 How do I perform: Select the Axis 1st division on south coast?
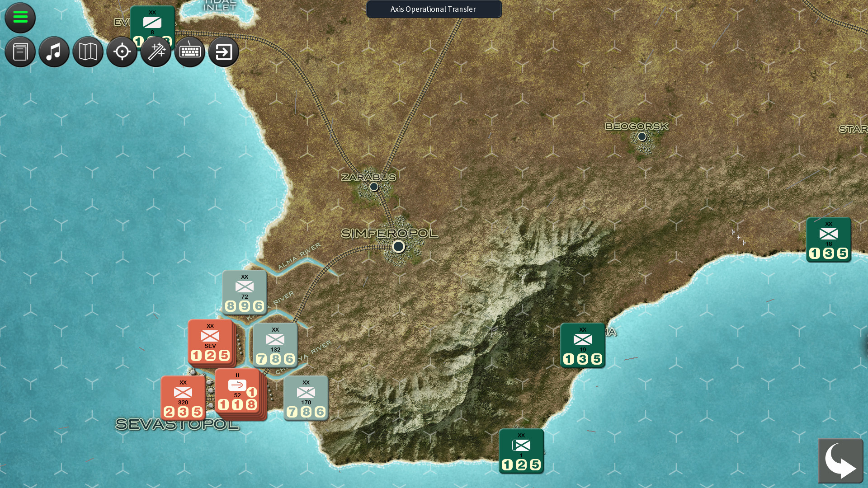pyautogui.click(x=521, y=450)
